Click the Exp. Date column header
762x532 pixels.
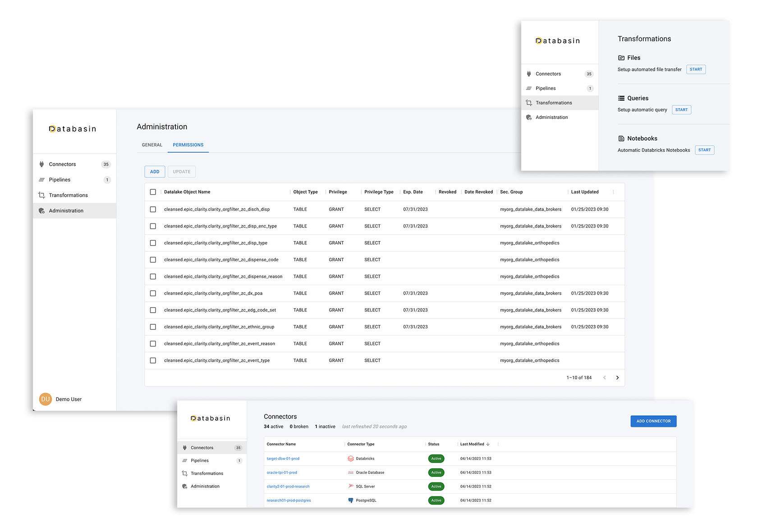coord(413,192)
